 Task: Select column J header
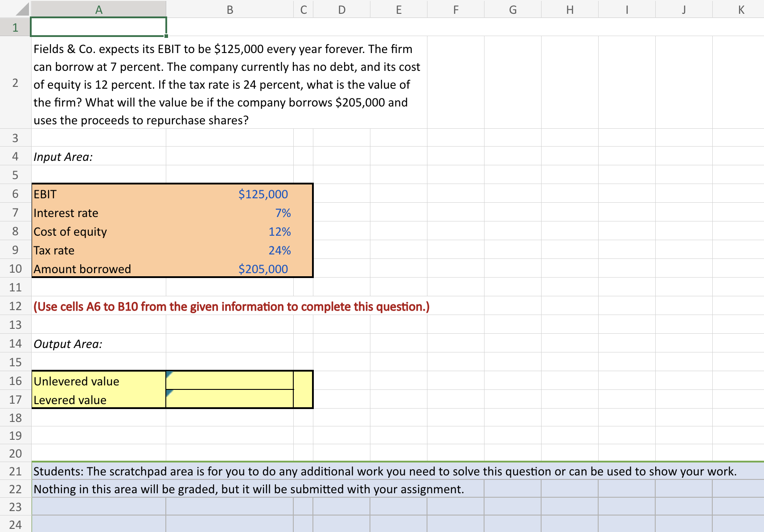(x=684, y=9)
